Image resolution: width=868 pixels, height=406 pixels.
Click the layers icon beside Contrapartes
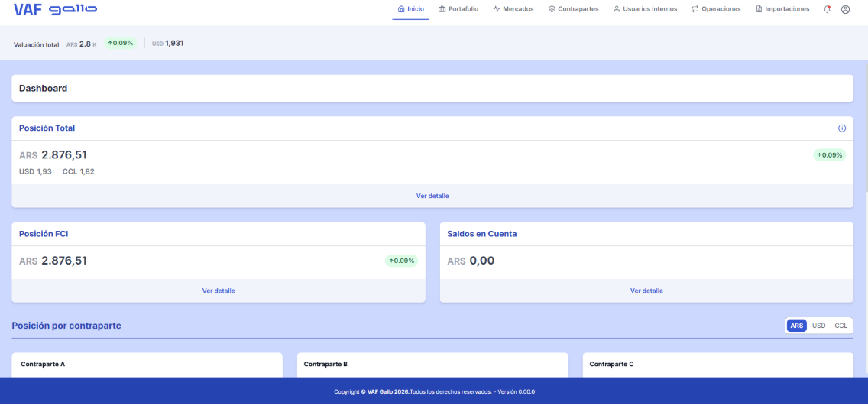pos(552,9)
